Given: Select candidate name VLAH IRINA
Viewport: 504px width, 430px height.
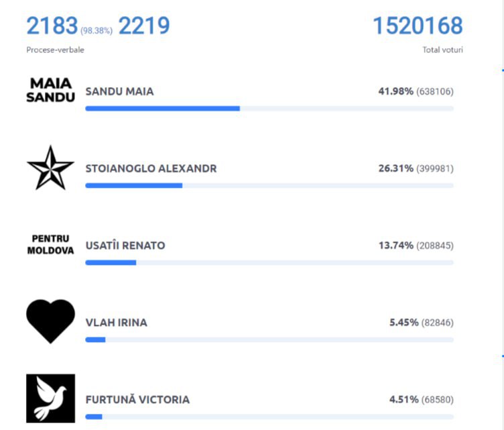Looking at the screenshot, I should click(x=117, y=323).
